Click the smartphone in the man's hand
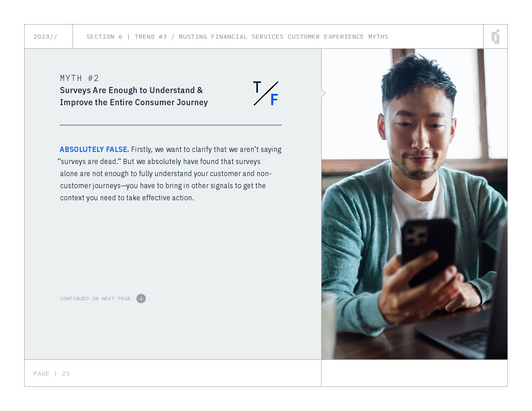Image resolution: width=532 pixels, height=411 pixels. pyautogui.click(x=428, y=252)
